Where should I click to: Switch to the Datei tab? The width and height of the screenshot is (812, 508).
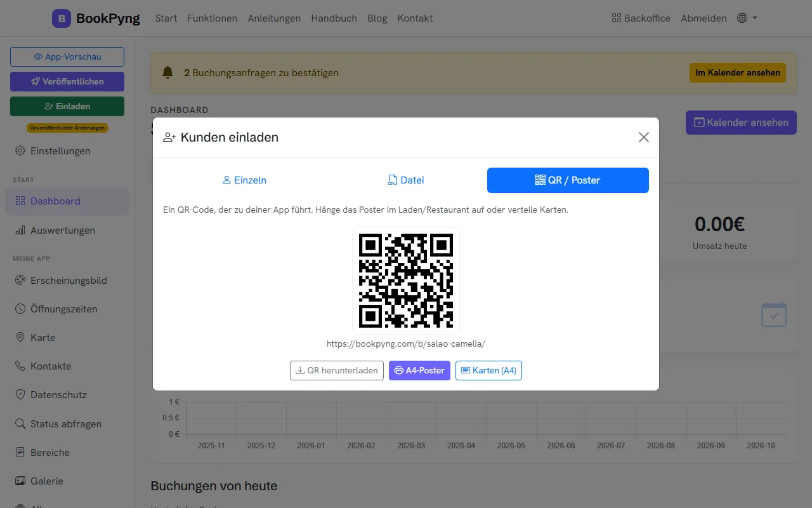[x=406, y=180]
